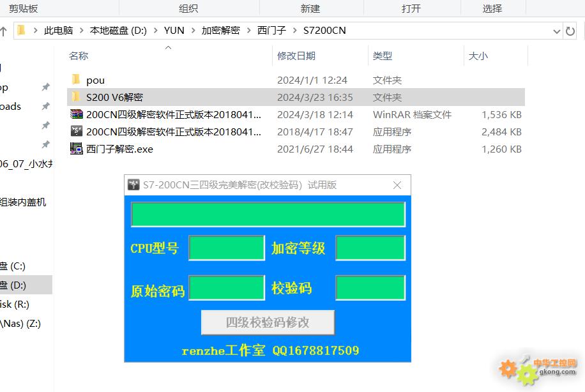Click the WinRAR archive icon for 200CN四级解密软件
The width and height of the screenshot is (585, 392).
point(77,114)
